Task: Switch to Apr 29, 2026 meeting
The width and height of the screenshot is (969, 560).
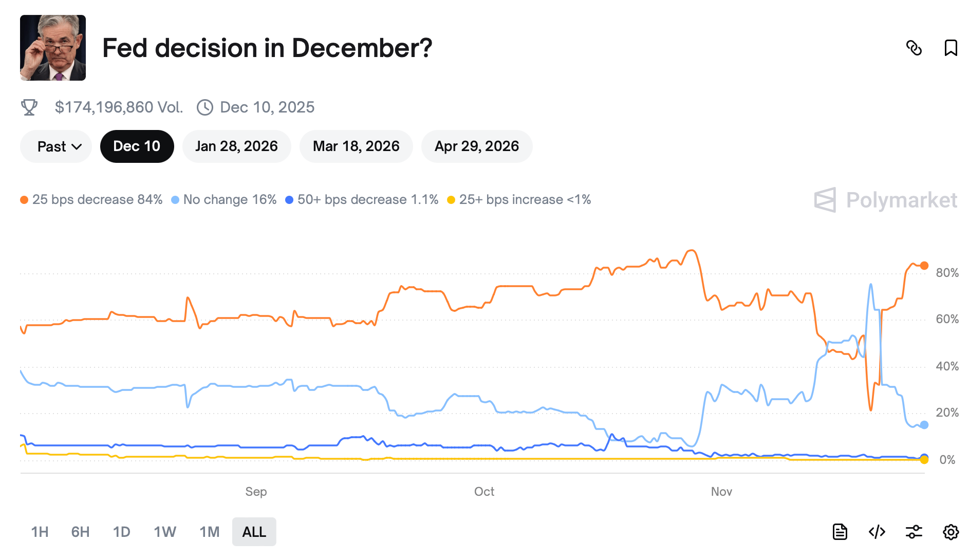Action: tap(477, 146)
